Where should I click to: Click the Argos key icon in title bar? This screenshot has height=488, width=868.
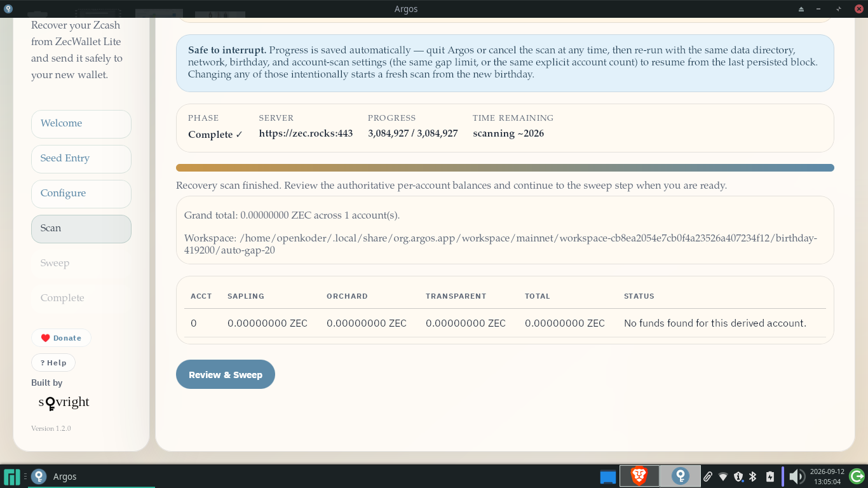(8, 8)
